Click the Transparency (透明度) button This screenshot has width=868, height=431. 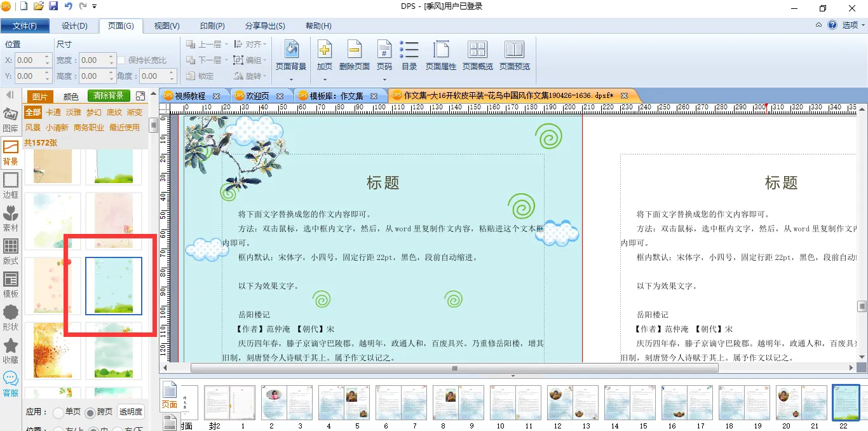pyautogui.click(x=131, y=412)
